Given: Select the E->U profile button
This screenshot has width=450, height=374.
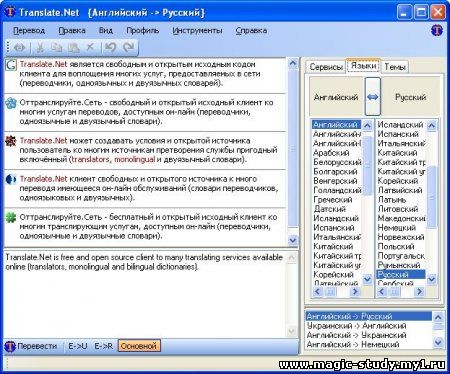Looking at the screenshot, I should point(78,346).
